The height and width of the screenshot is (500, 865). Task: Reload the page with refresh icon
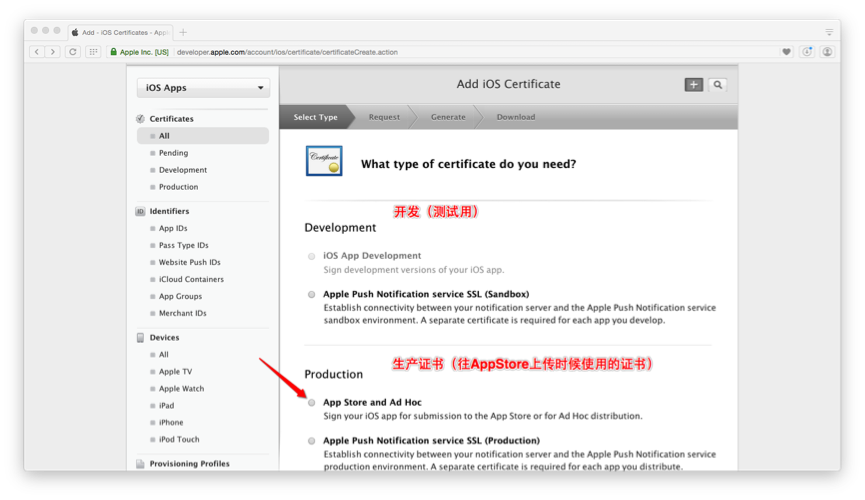tap(73, 52)
